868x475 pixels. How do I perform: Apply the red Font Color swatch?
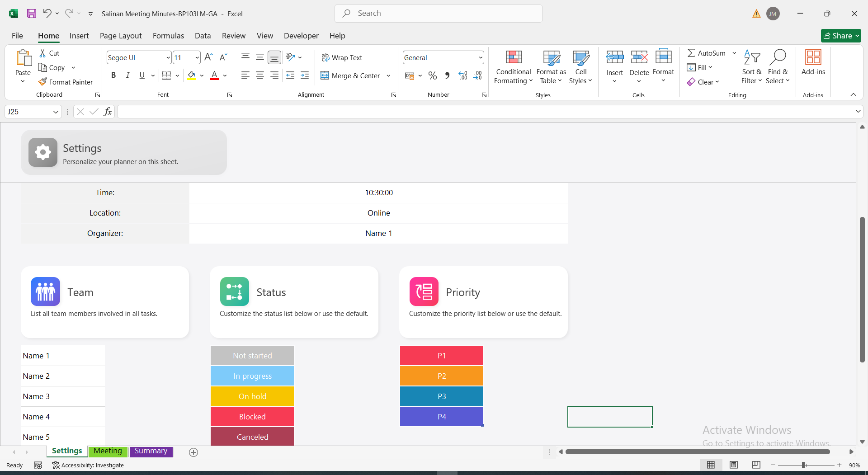(x=214, y=75)
